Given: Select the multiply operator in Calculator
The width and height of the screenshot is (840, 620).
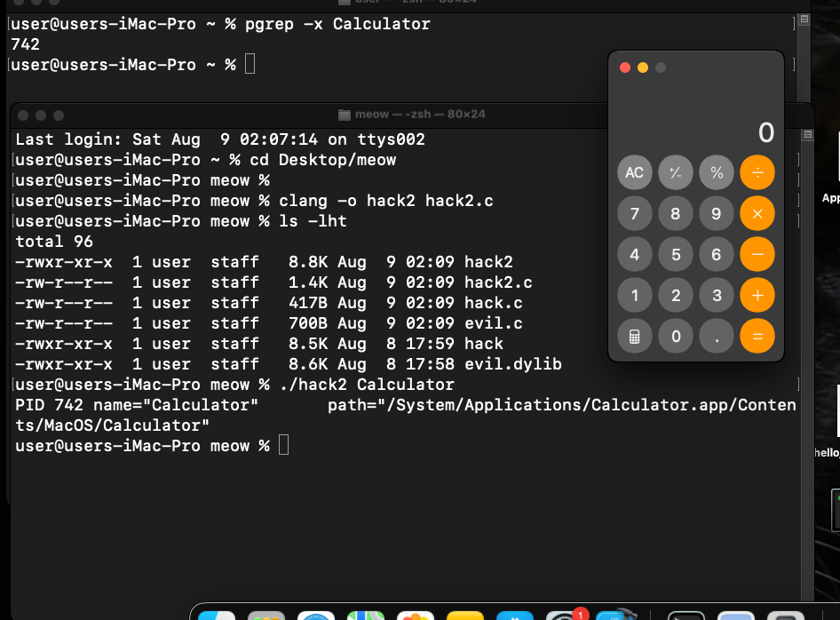Looking at the screenshot, I should pyautogui.click(x=757, y=213).
